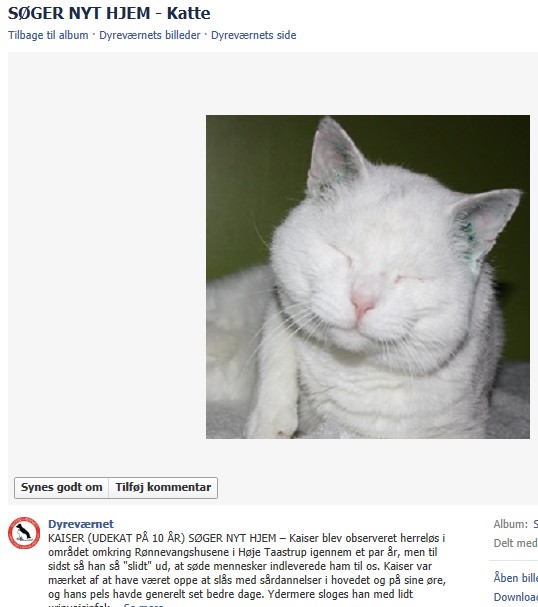This screenshot has height=607, width=538.
Task: Click the 'SØGER NYT HJEM - Katte' heading
Action: coord(109,14)
